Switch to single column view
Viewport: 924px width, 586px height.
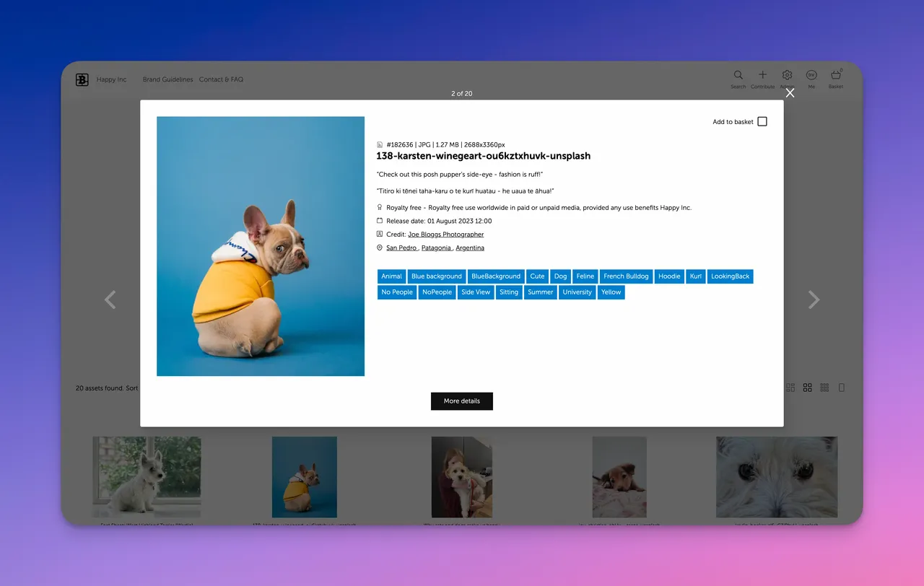(842, 388)
